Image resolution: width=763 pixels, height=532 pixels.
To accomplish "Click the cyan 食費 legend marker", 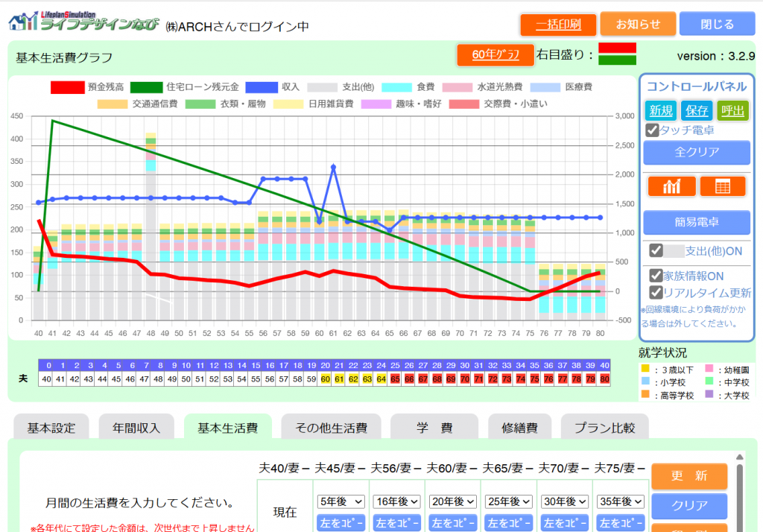I will click(x=396, y=87).
